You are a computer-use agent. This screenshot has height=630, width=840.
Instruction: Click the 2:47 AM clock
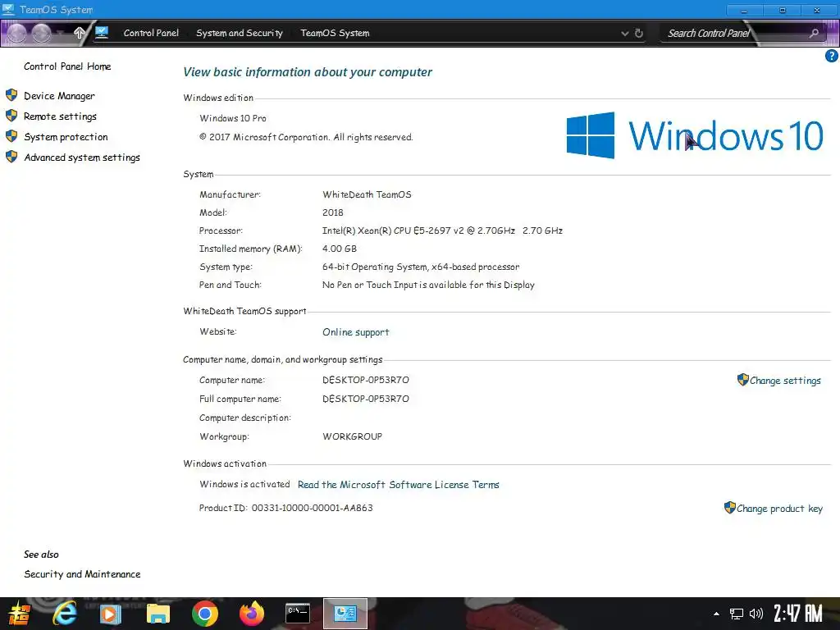click(x=797, y=614)
